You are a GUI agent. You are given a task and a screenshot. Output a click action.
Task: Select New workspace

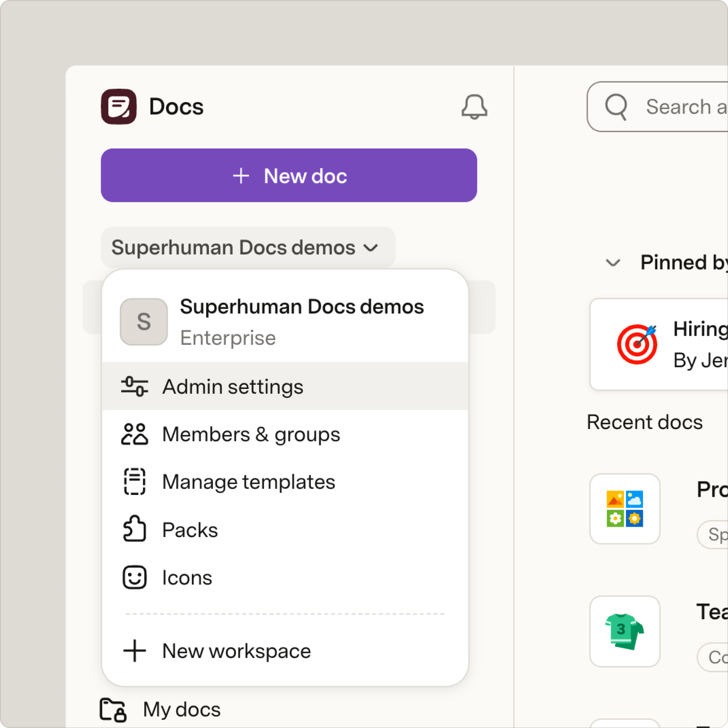click(285, 651)
